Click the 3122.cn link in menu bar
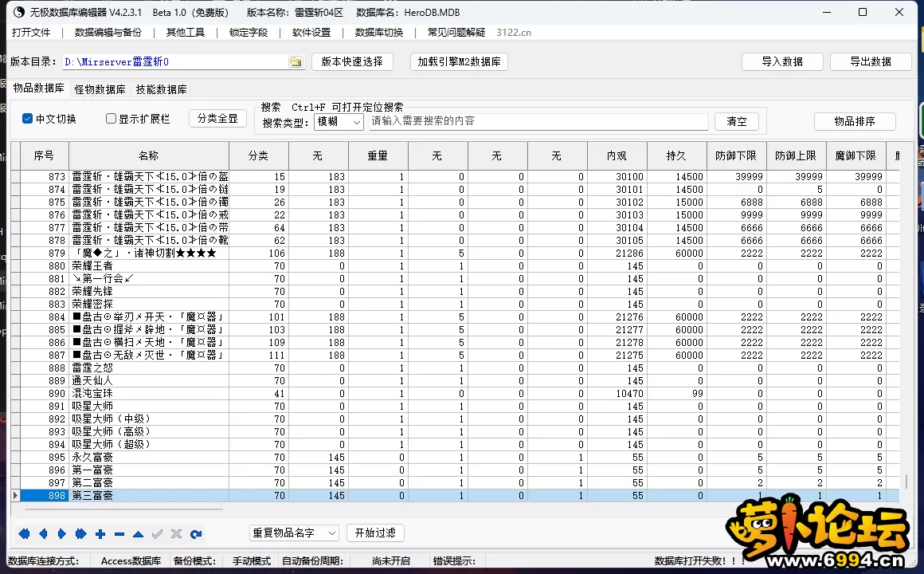The height and width of the screenshot is (574, 924). (x=513, y=33)
